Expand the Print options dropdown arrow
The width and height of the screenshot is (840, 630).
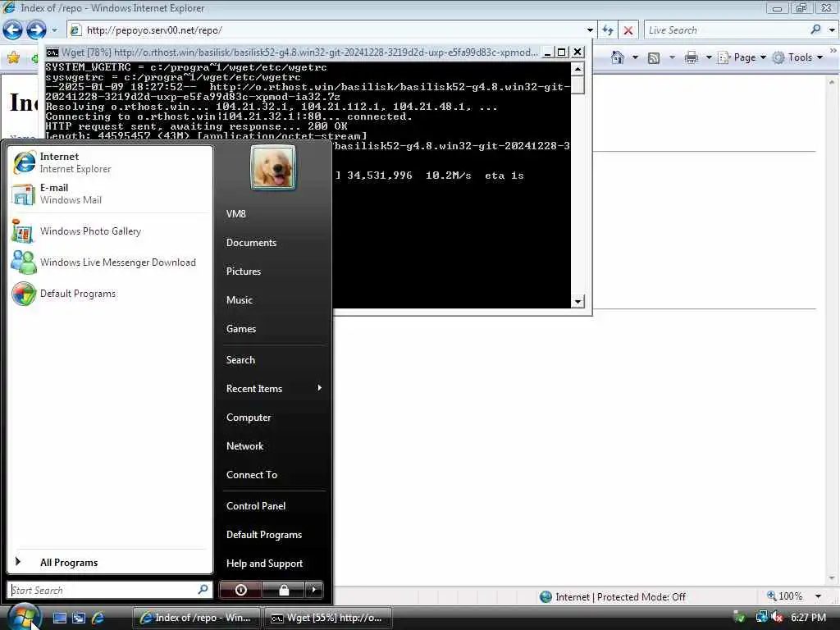[708, 57]
